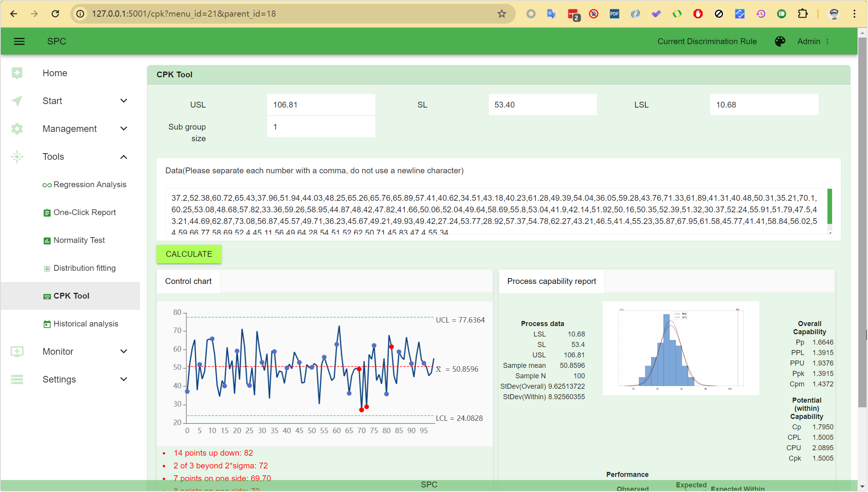Screen dimensions: 868x492
Task: Click the CPK Tool sidebar icon
Action: 46,295
